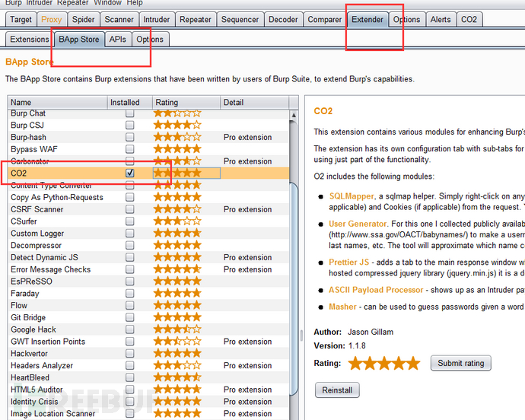Select the HTML5 Auditor extension

(148, 390)
